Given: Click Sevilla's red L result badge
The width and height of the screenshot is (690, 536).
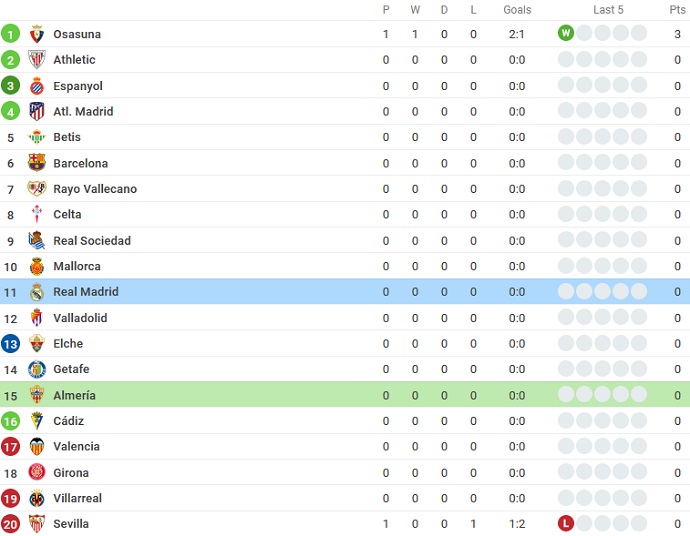Looking at the screenshot, I should (566, 524).
